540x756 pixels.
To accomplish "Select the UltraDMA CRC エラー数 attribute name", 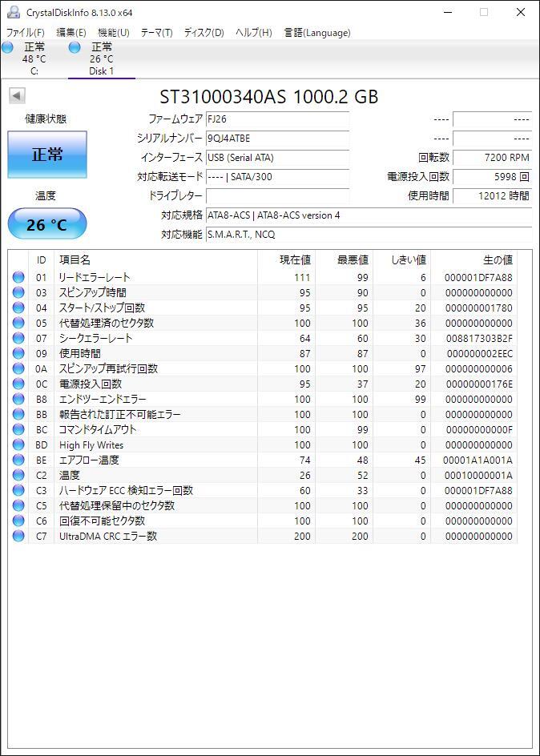I will pos(108,536).
